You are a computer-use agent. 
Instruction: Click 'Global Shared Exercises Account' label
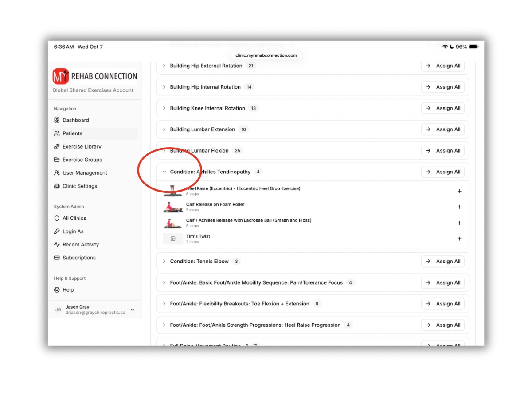[x=93, y=90]
